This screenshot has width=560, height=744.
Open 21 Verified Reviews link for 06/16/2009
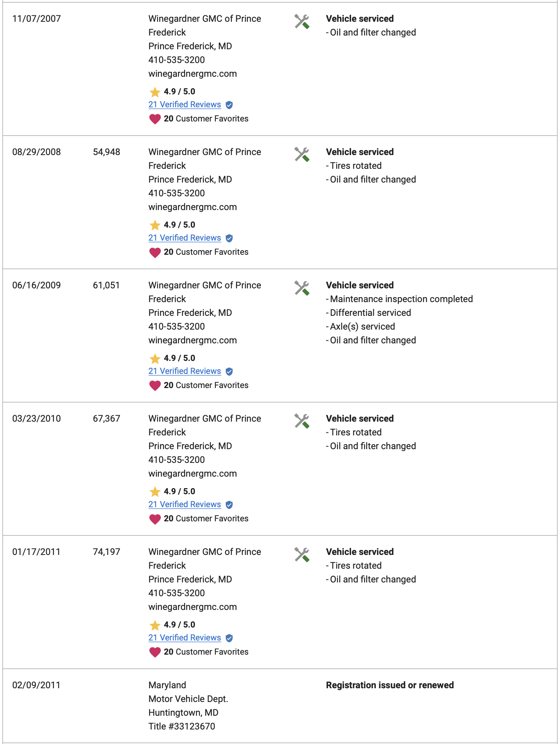[x=185, y=371]
